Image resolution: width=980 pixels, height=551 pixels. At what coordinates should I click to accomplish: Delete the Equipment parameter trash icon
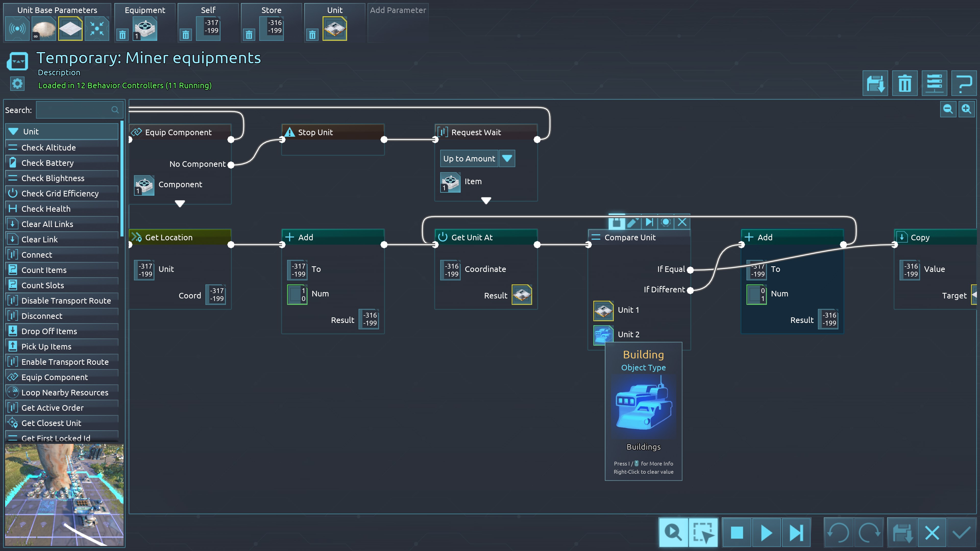click(122, 35)
